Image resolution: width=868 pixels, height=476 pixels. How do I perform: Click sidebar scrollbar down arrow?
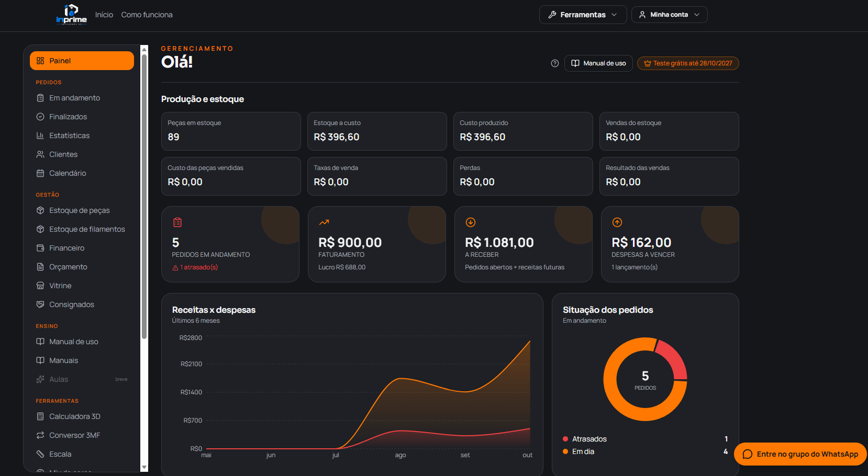(144, 467)
